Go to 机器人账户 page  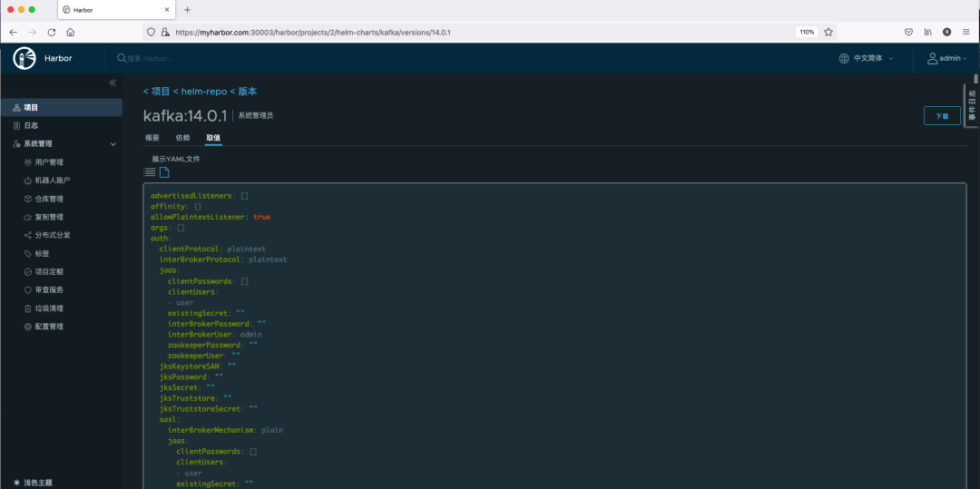(x=53, y=181)
